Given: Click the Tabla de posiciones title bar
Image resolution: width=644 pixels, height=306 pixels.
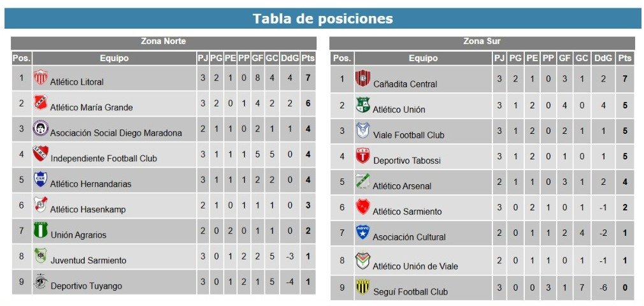Looking at the screenshot, I should pyautogui.click(x=322, y=18).
